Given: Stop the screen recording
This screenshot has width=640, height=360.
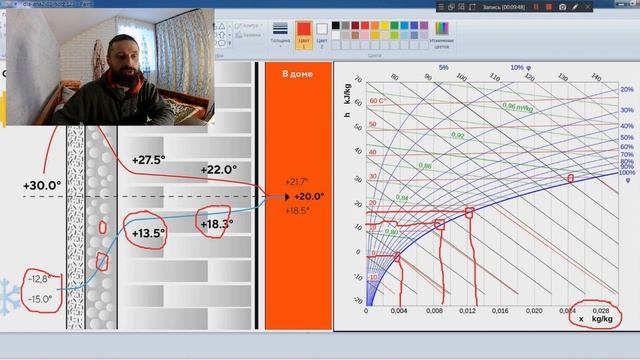Looking at the screenshot, I should coord(549,7).
